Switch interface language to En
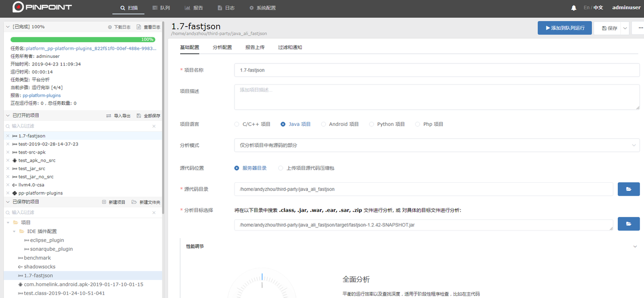644x298 pixels. 587,8
